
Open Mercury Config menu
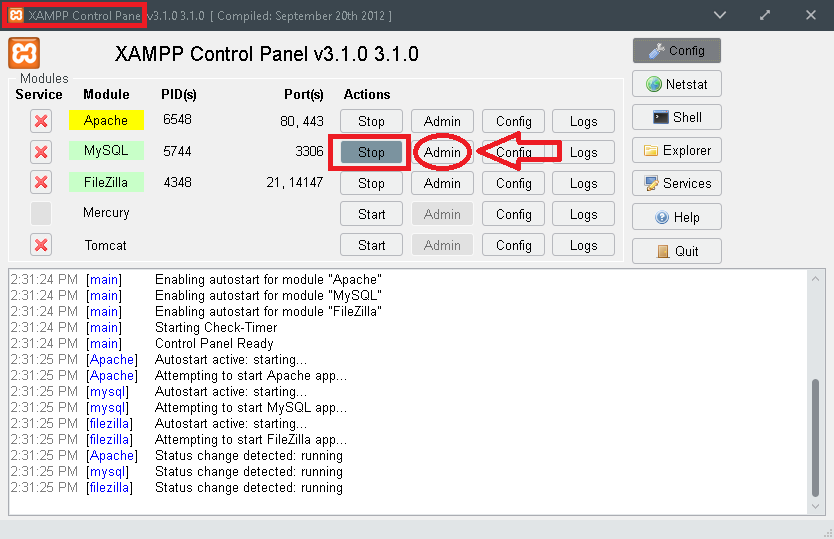coord(513,214)
